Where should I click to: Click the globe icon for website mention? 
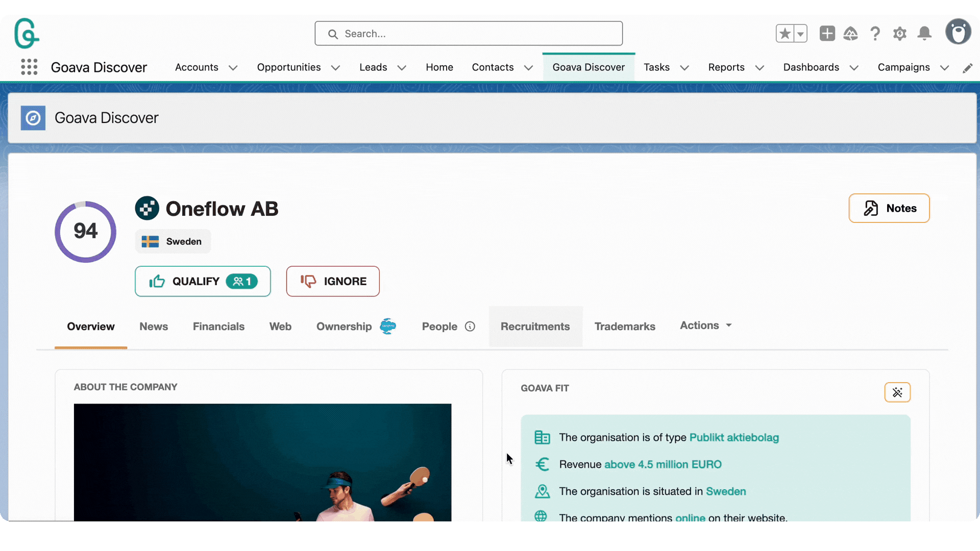coord(541,516)
